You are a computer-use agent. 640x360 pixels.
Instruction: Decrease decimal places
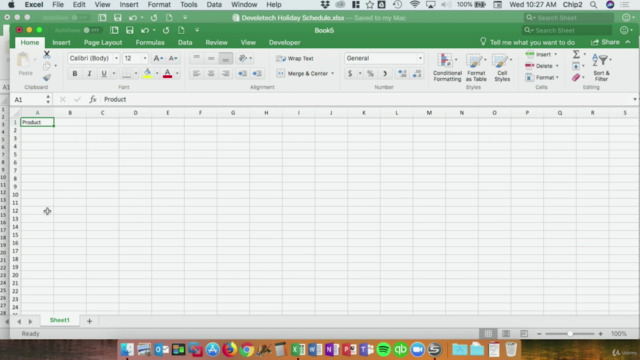[x=417, y=74]
